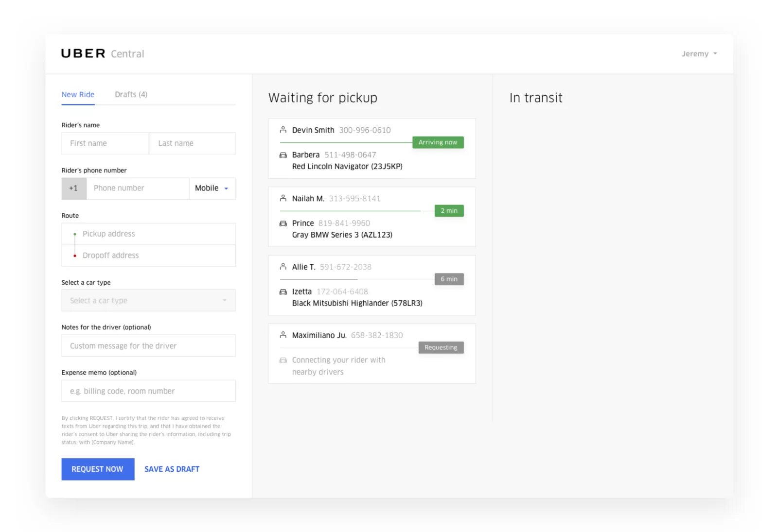Click the rider icon beside Allie T.

tap(283, 267)
